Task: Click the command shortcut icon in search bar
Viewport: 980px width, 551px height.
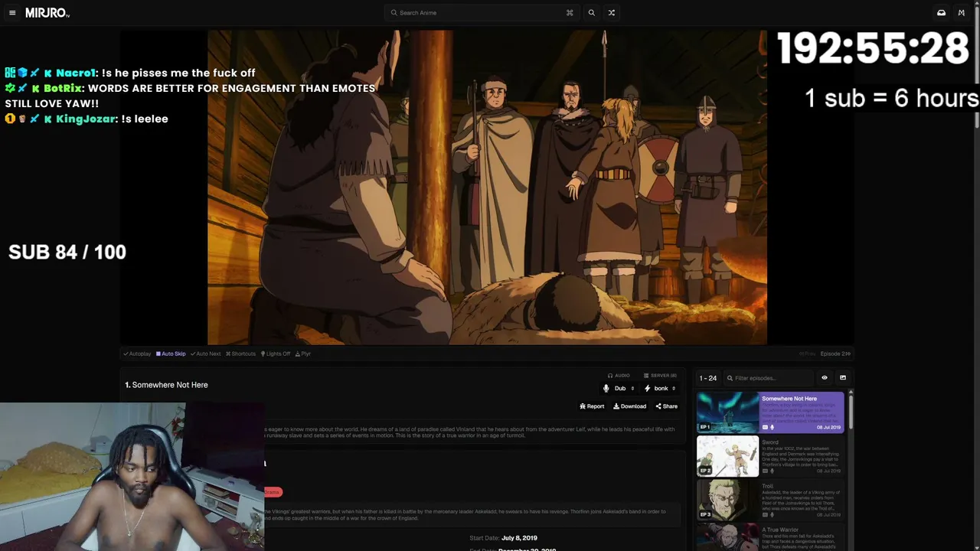Action: click(x=570, y=13)
